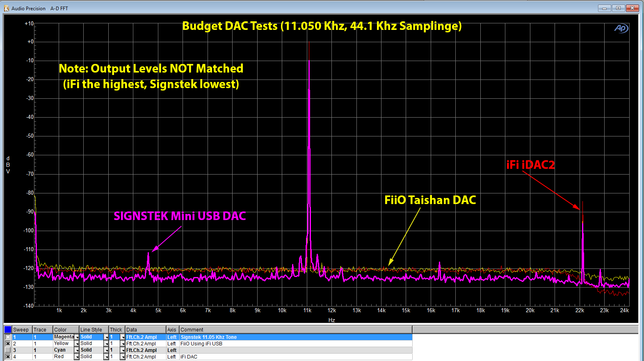Click the empty comment cell of Cyan sweep

(x=296, y=350)
